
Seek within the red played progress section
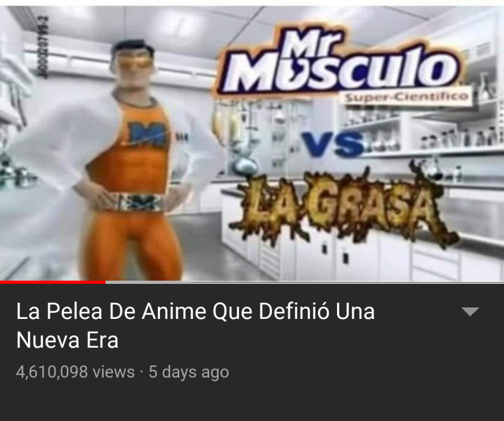[x=53, y=283]
